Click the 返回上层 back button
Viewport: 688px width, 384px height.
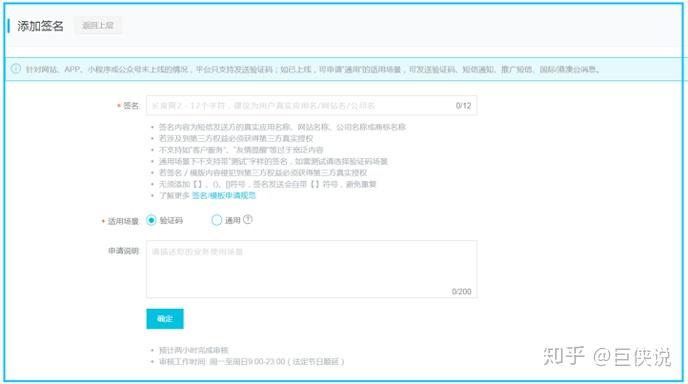98,25
